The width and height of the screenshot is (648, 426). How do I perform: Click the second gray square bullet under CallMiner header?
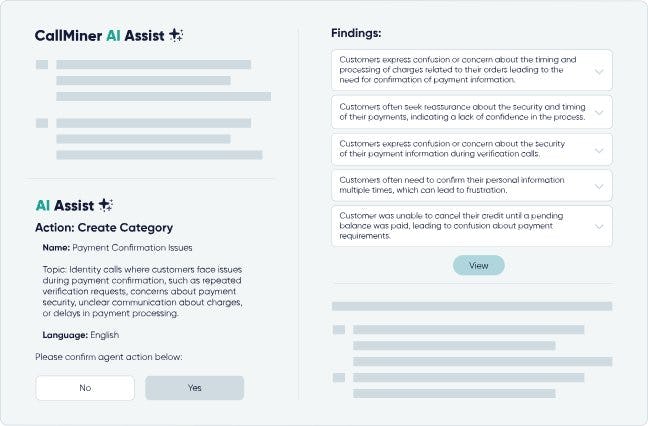point(41,124)
